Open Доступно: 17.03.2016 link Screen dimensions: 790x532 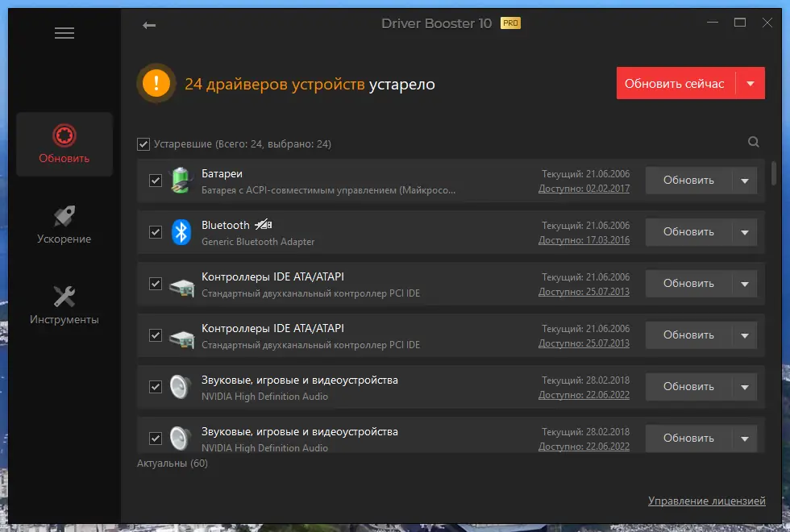(584, 240)
